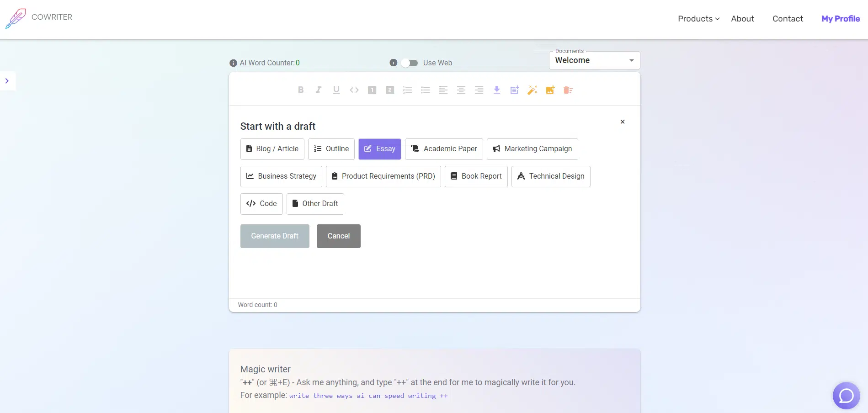Apply italic formatting from the toolbar

coord(319,90)
